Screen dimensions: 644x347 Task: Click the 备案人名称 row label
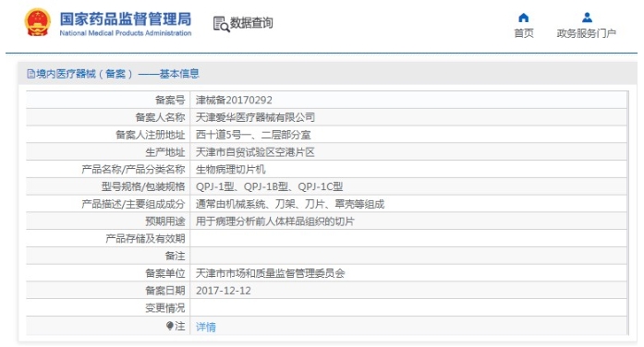point(160,118)
